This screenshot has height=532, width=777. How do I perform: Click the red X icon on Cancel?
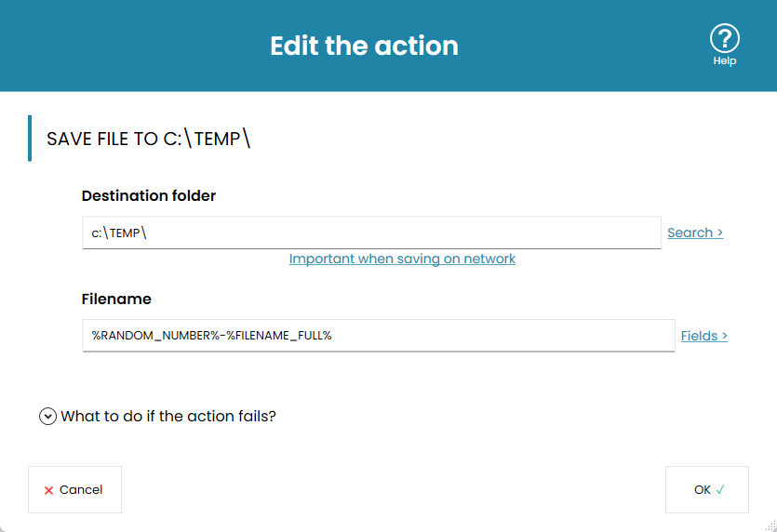click(x=49, y=490)
